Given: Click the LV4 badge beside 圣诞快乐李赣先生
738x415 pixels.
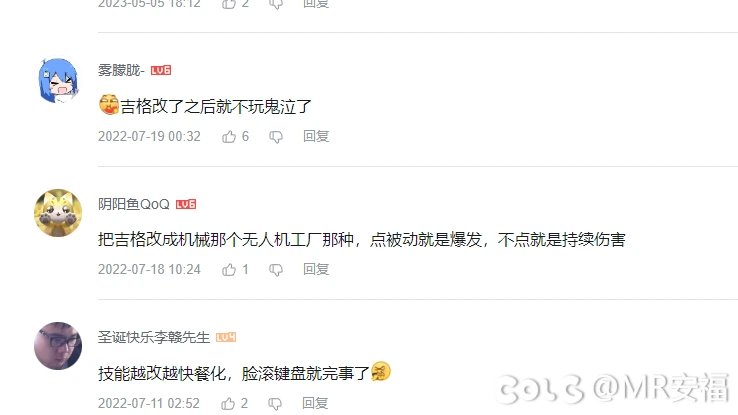Looking at the screenshot, I should pos(226,337).
